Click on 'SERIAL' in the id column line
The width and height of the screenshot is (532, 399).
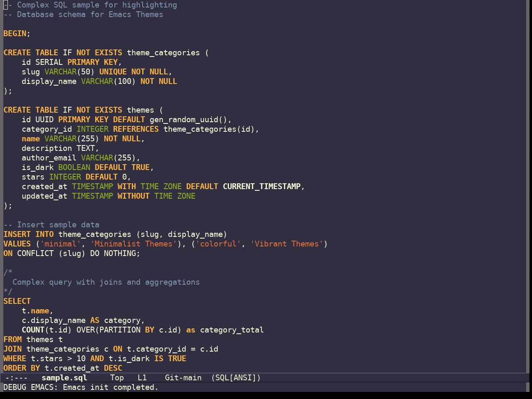pyautogui.click(x=49, y=62)
